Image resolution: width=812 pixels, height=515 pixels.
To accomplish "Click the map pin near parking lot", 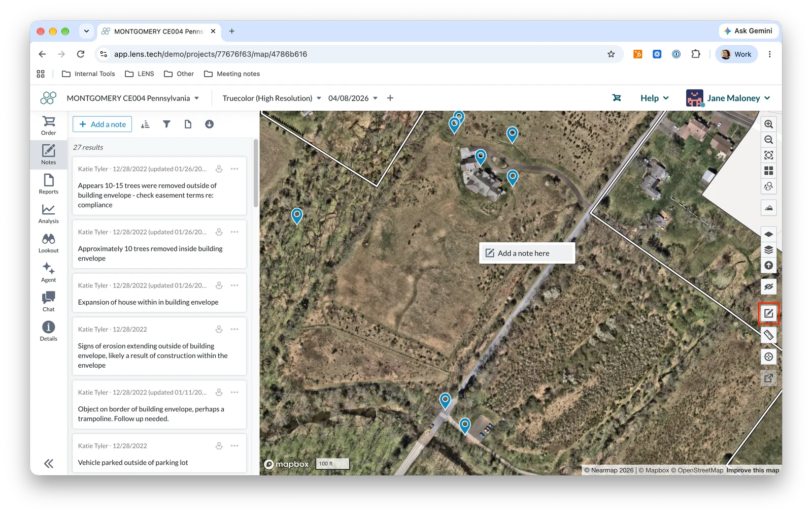I will pos(464,425).
